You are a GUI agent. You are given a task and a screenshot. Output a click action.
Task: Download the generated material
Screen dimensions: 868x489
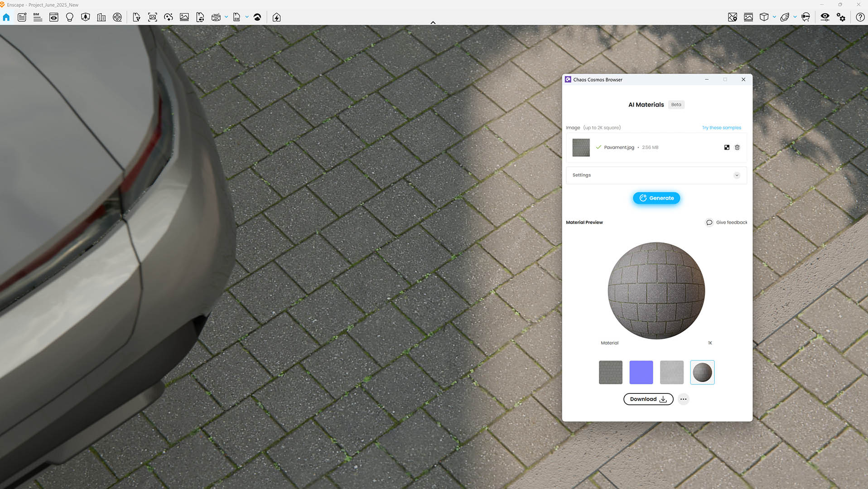click(x=648, y=399)
